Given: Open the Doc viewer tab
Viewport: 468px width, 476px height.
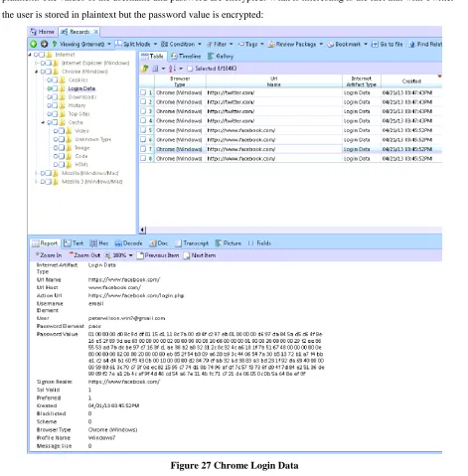Looking at the screenshot, I should (x=159, y=243).
